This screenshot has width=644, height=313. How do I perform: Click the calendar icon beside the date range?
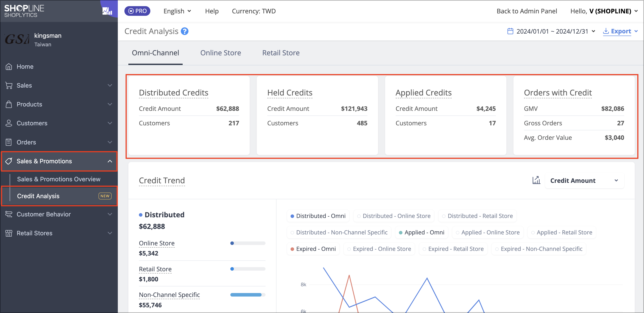tap(510, 31)
